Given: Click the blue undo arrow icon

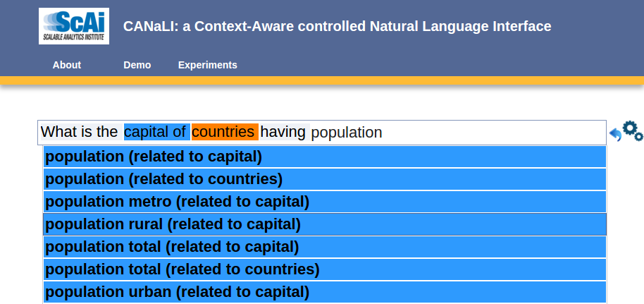Looking at the screenshot, I should (x=615, y=135).
